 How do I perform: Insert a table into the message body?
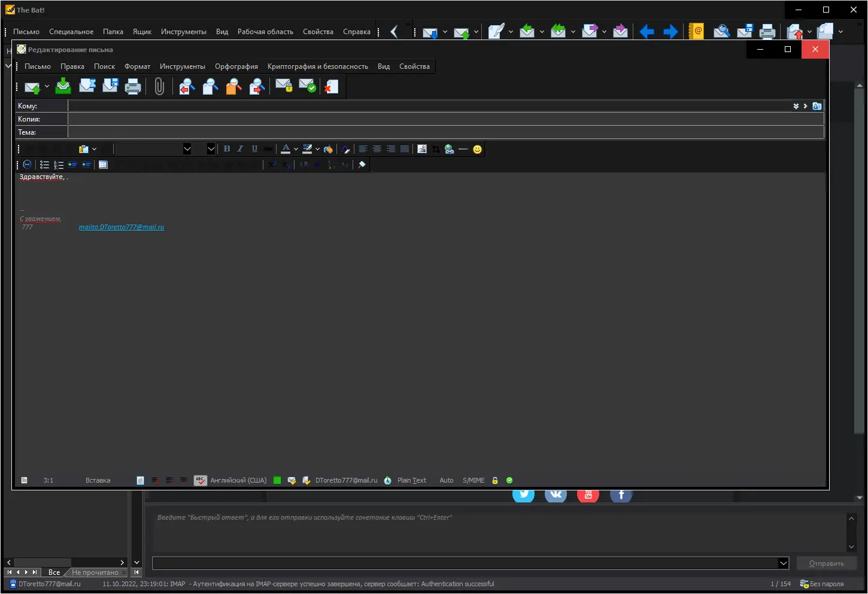point(103,165)
